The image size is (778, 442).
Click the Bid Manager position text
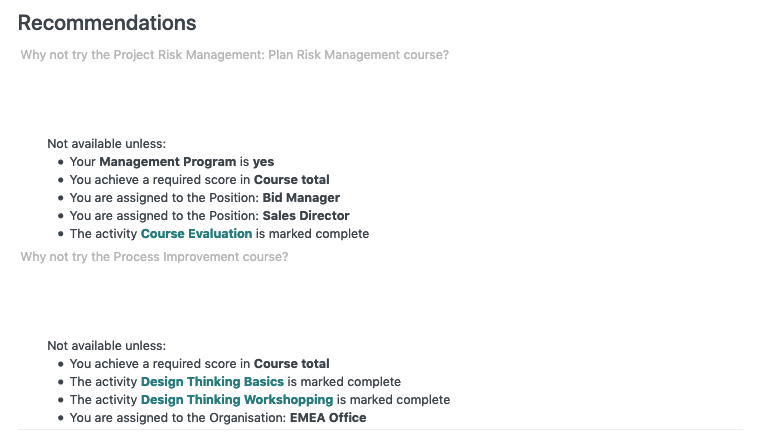coord(301,197)
